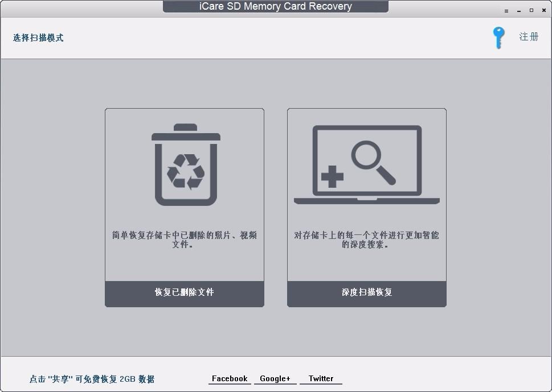Close the iCare SD Memory Card Recovery window

(x=544, y=11)
